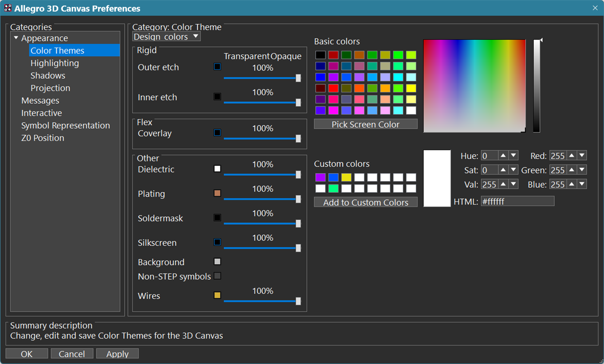Click the Coverlay color swatch
Viewport: 604px width, 364px height.
[x=217, y=132]
